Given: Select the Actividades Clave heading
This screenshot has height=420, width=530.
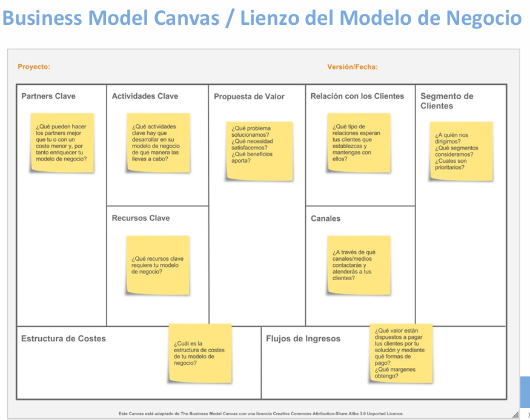Looking at the screenshot, I should tap(145, 96).
